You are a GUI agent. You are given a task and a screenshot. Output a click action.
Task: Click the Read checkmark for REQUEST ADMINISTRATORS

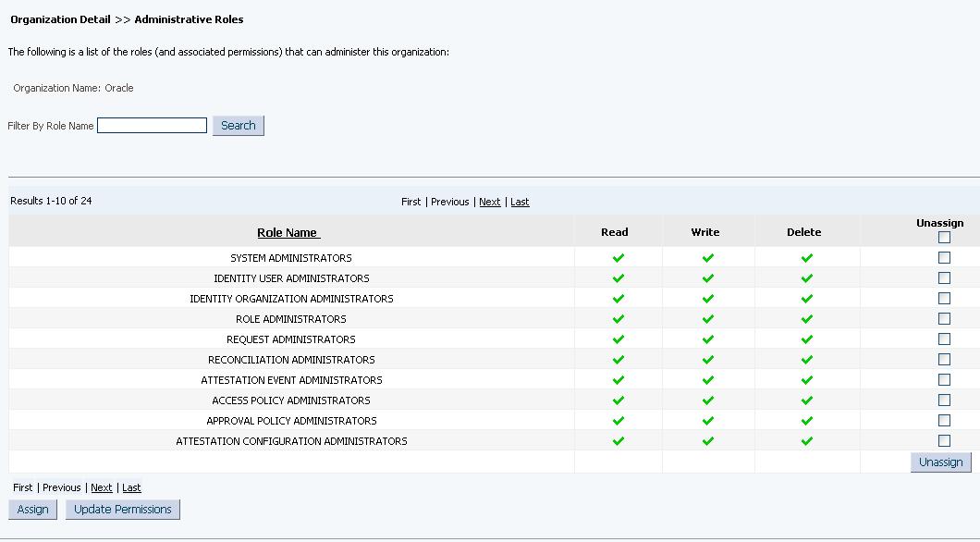tap(619, 339)
